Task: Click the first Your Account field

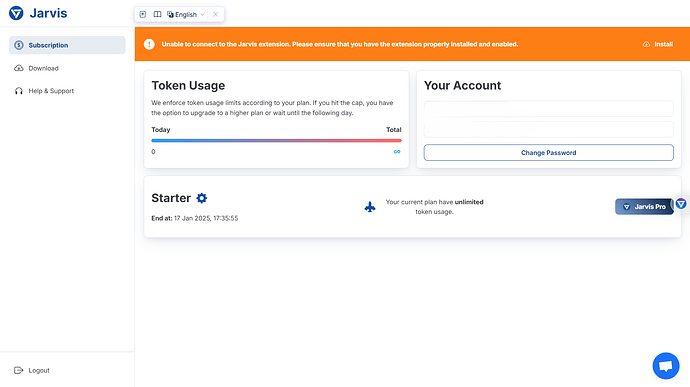Action: pyautogui.click(x=548, y=108)
